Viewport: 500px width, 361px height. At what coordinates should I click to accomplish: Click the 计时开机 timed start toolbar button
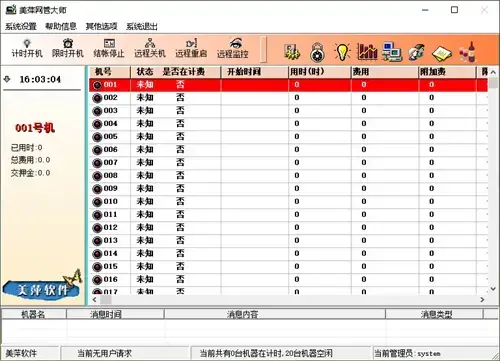(x=27, y=49)
